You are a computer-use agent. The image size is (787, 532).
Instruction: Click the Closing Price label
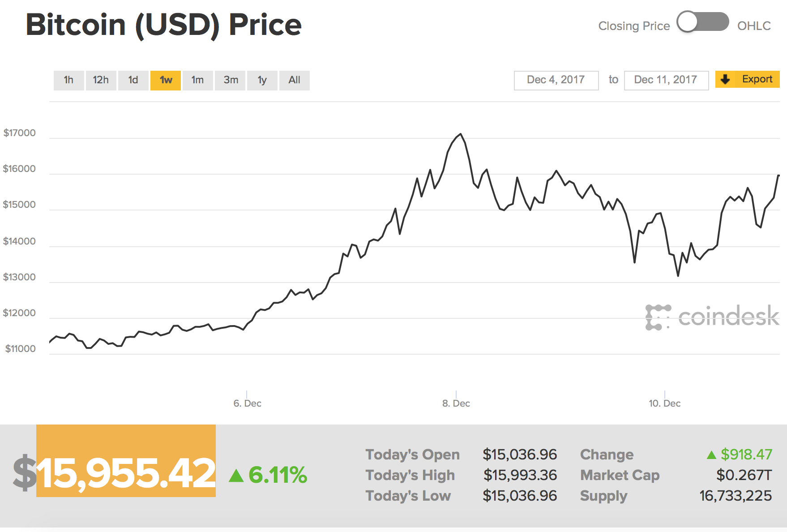634,26
